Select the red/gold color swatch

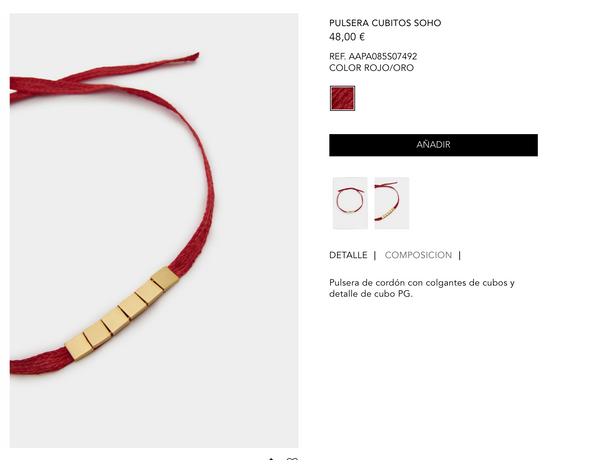pos(342,98)
